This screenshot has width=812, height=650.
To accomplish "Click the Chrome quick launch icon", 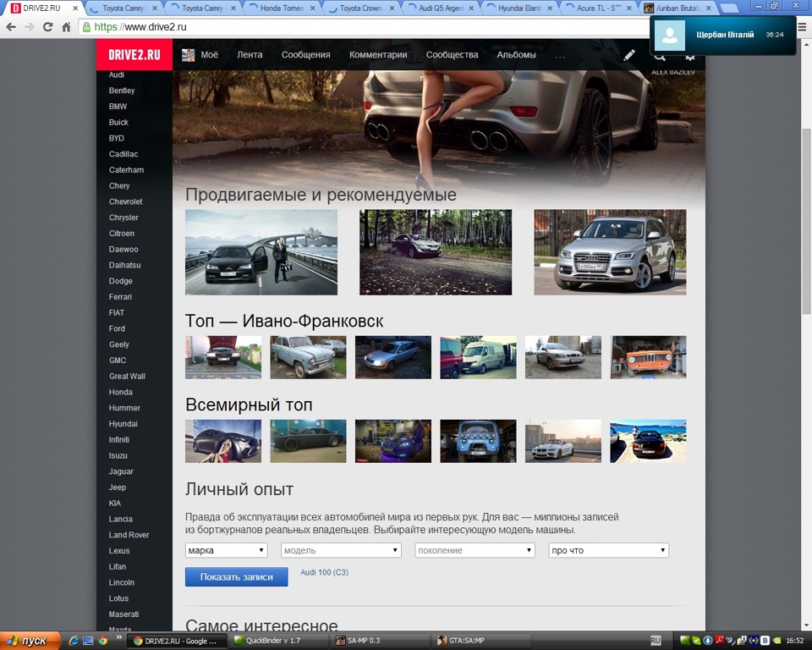I will pyautogui.click(x=102, y=641).
